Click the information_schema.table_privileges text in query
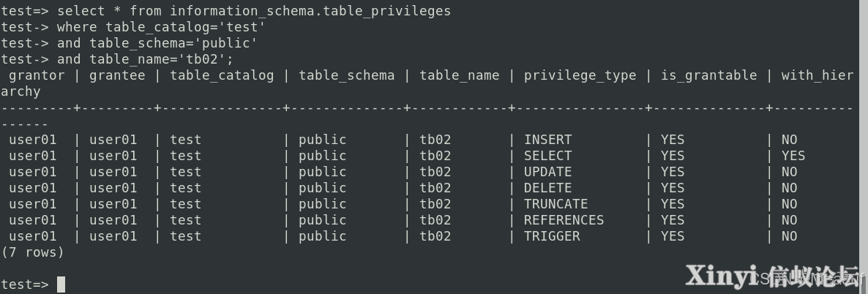 point(310,11)
